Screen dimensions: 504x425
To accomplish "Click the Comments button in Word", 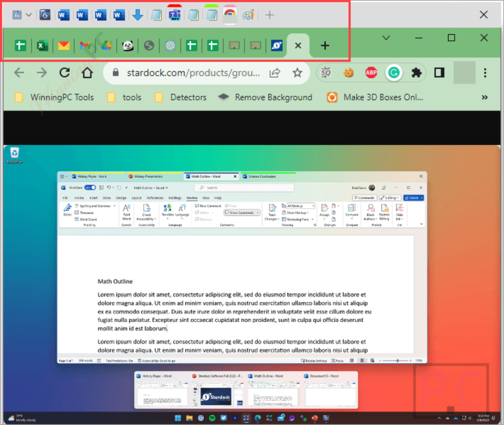I will click(364, 198).
